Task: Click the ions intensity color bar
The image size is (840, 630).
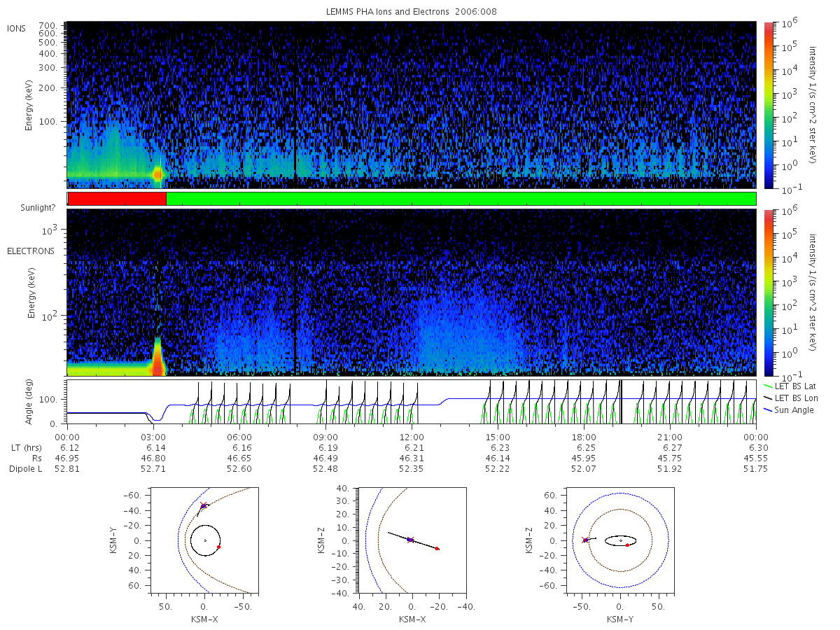Action: click(x=769, y=105)
